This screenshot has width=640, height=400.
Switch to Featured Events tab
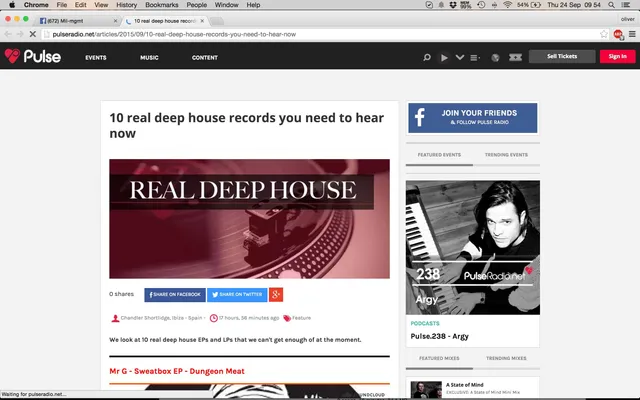pyautogui.click(x=439, y=155)
